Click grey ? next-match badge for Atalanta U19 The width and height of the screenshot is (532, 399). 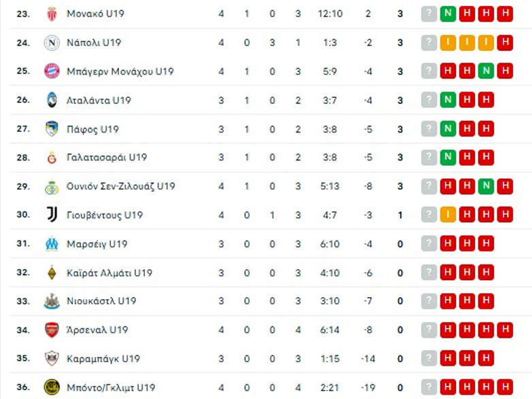click(x=429, y=101)
